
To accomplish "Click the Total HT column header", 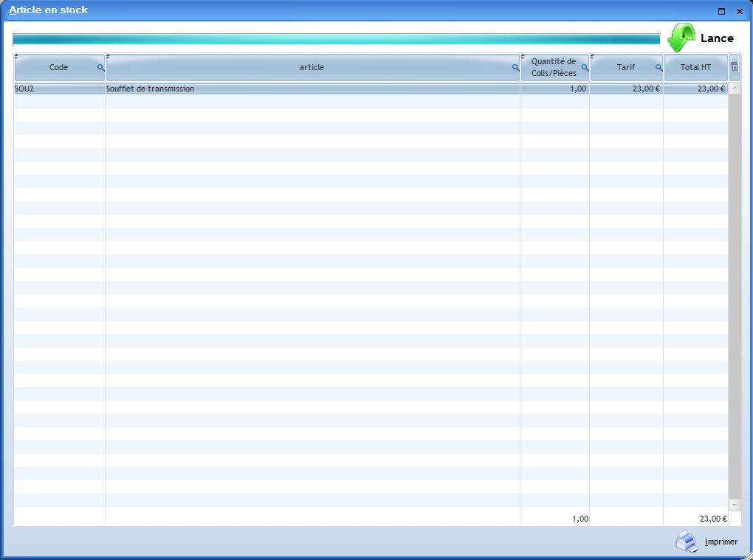I will [x=695, y=67].
